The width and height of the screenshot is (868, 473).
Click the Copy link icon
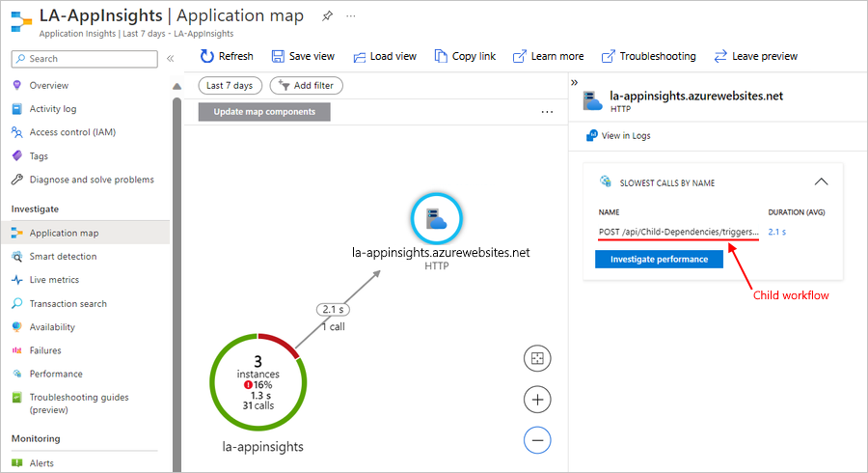pyautogui.click(x=441, y=56)
